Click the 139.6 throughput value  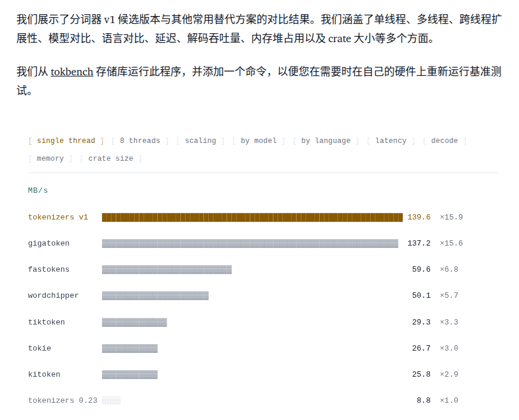click(x=419, y=217)
